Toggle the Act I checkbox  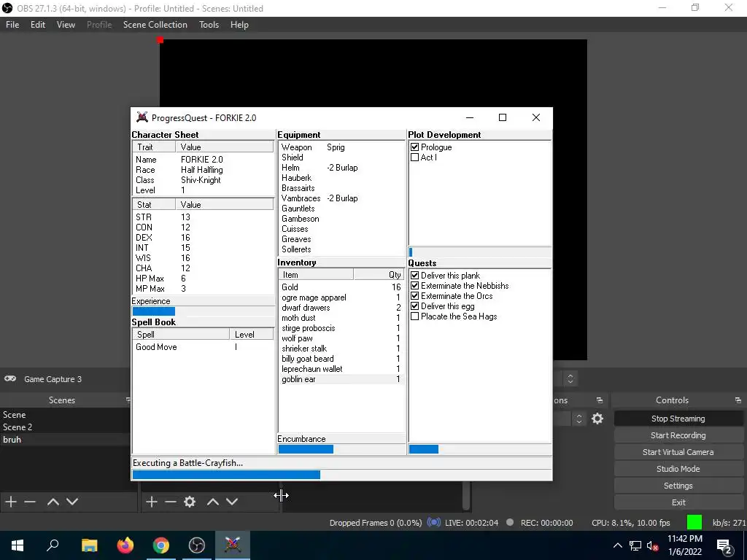[414, 157]
